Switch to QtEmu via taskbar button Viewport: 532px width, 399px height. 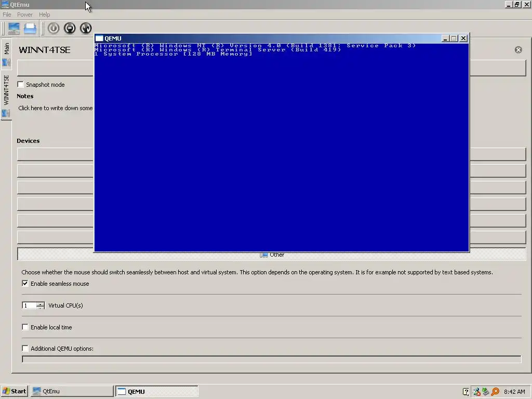pos(72,391)
